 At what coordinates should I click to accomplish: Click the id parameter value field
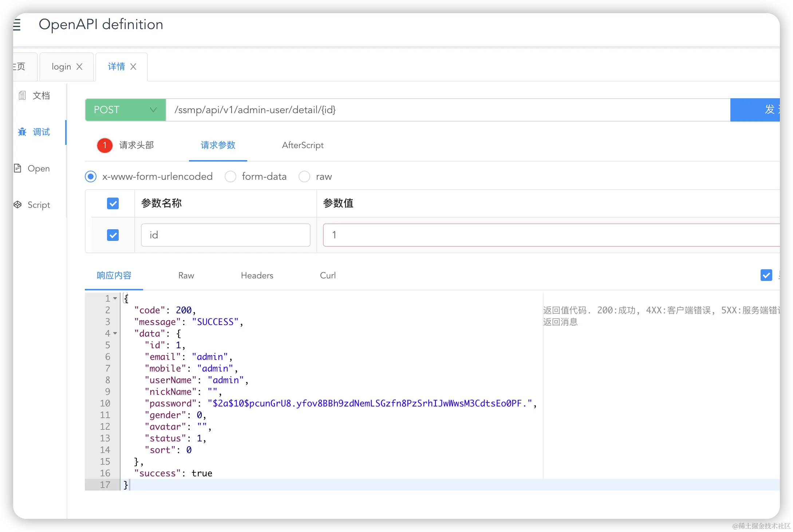(546, 235)
